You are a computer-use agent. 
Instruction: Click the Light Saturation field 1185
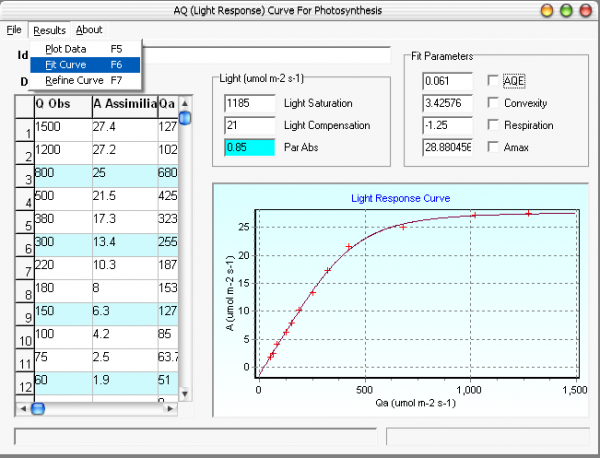pos(249,103)
